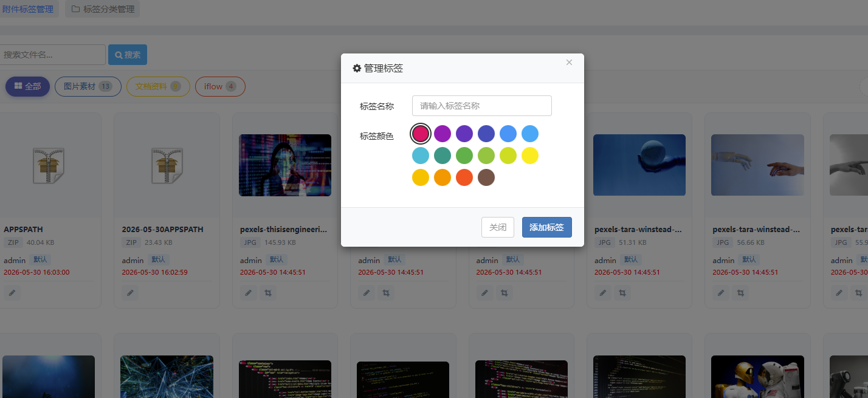Click edit pencil on the pexels-thisisengineeri card
Screen dimensions: 868x398
248,293
